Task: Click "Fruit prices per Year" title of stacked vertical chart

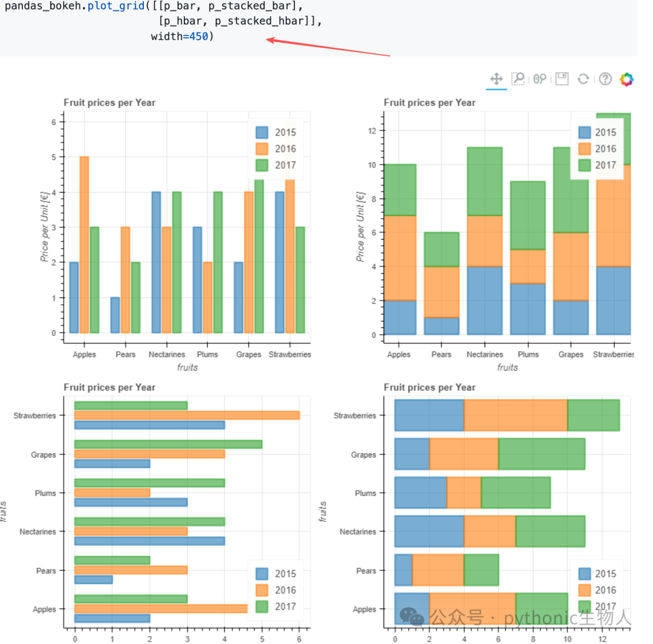Action: (x=429, y=102)
